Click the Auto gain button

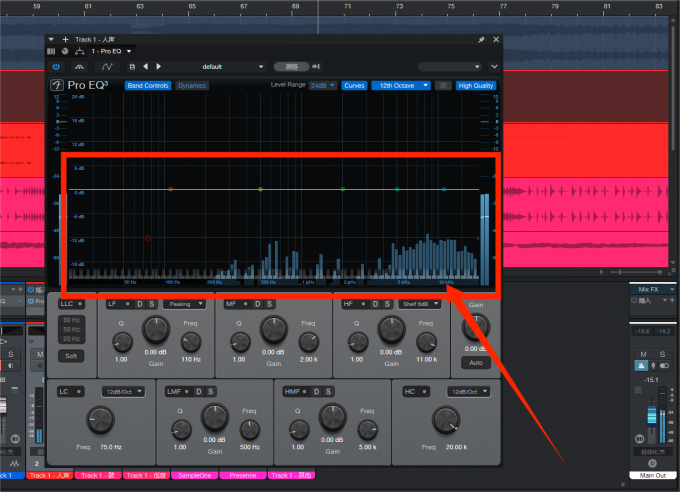[476, 362]
